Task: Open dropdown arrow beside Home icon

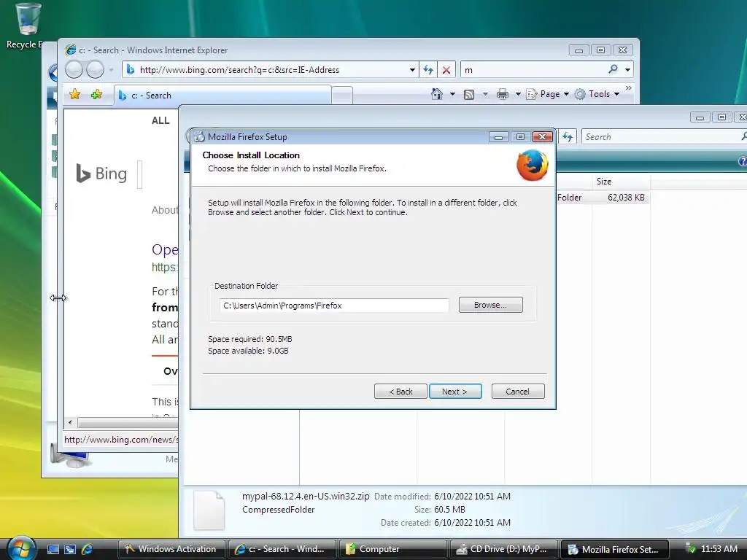Action: (452, 94)
